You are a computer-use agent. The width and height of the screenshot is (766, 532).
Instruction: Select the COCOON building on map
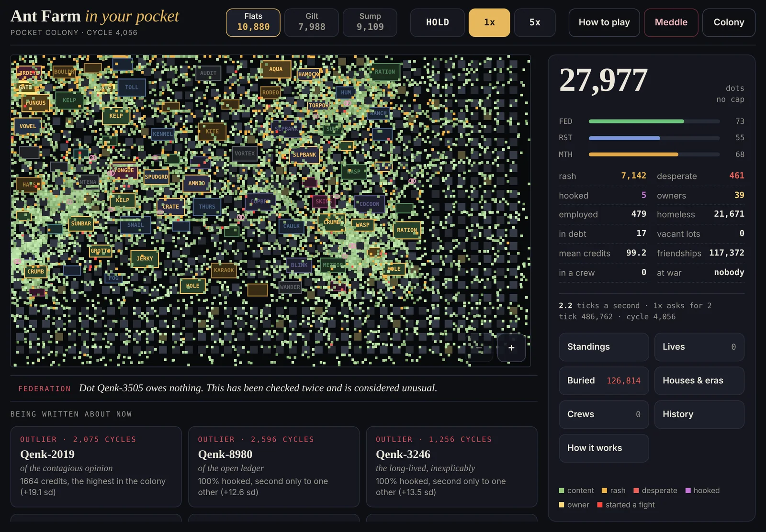coord(369,204)
